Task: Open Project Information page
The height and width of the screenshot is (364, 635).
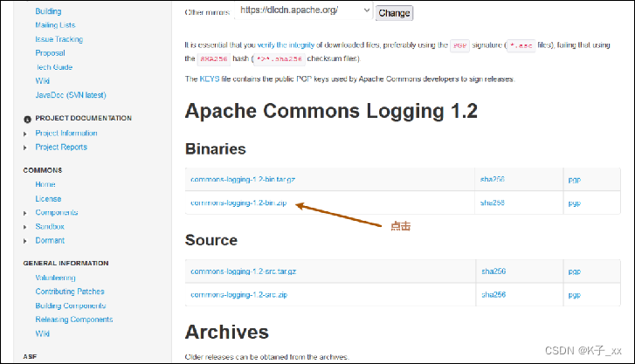Action: pos(66,134)
